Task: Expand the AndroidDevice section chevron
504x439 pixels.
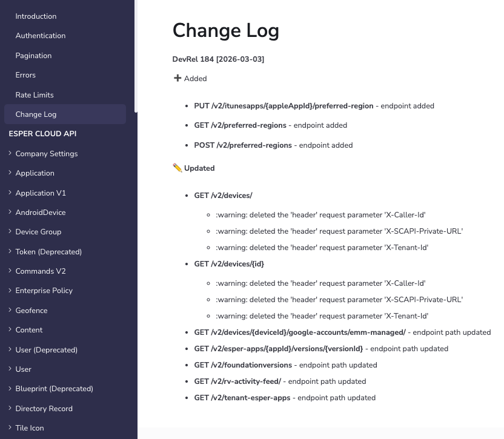Action: tap(10, 213)
